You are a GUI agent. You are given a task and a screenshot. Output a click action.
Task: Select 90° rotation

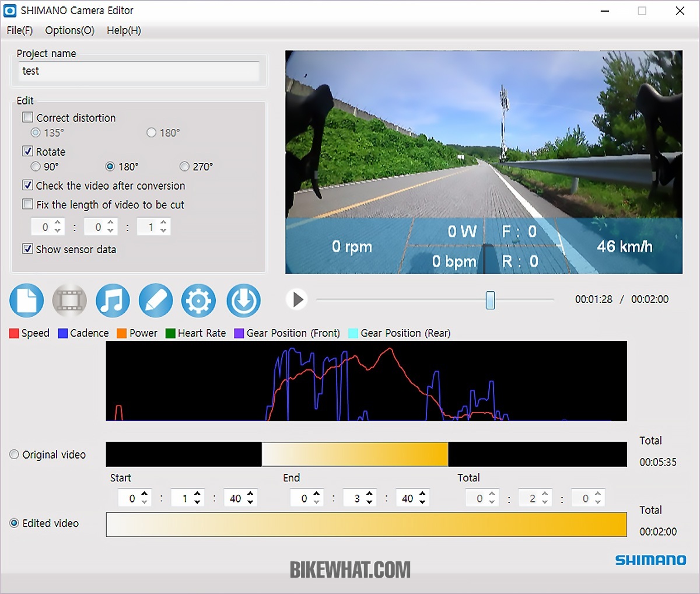coord(36,166)
